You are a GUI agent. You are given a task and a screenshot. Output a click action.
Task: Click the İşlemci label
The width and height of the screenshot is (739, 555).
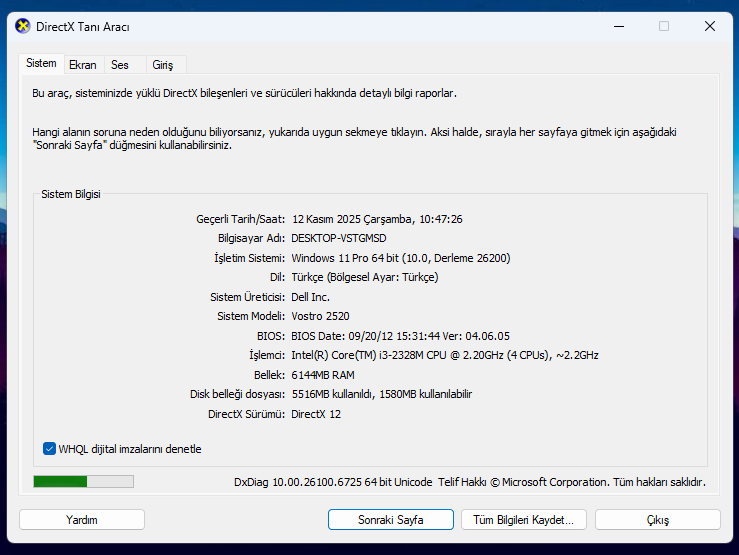click(267, 355)
